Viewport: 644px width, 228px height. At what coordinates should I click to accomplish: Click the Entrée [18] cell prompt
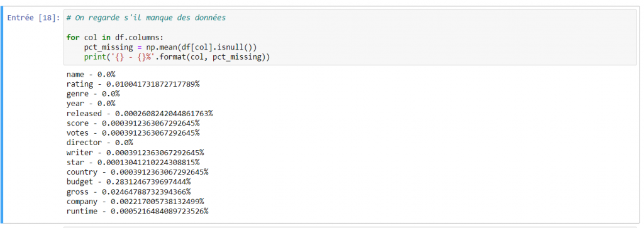tap(34, 18)
